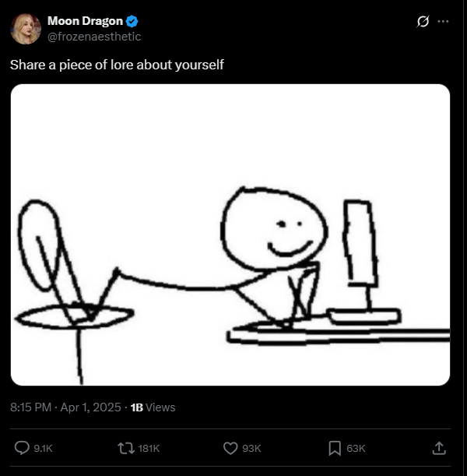Bookmark the post with the bookmark icon
This screenshot has width=467, height=476.
tap(335, 448)
